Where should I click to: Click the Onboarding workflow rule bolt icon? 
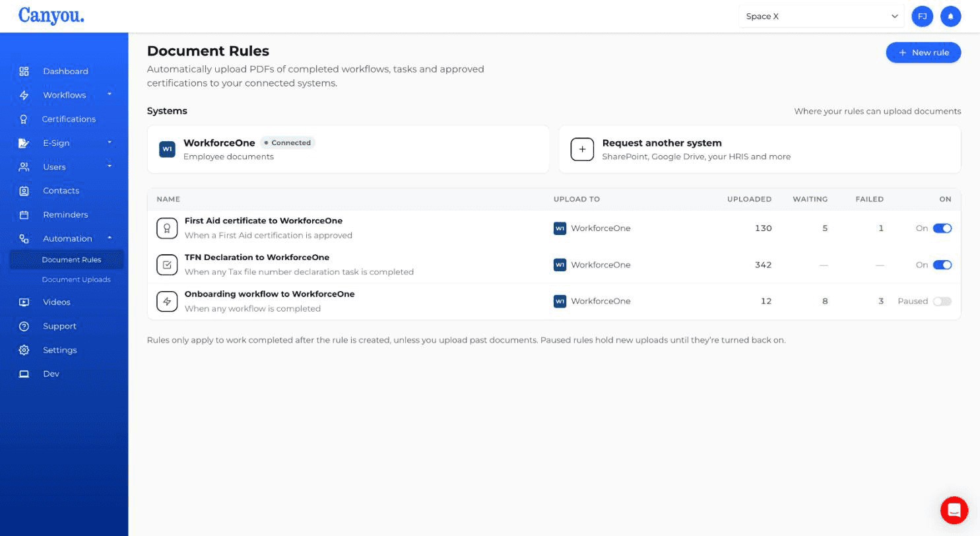pyautogui.click(x=167, y=301)
